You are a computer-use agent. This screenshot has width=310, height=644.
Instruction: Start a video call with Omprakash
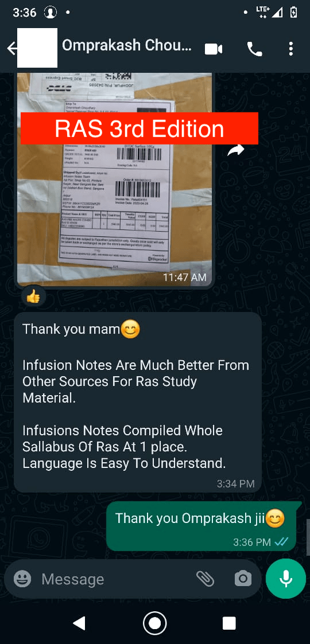[214, 49]
